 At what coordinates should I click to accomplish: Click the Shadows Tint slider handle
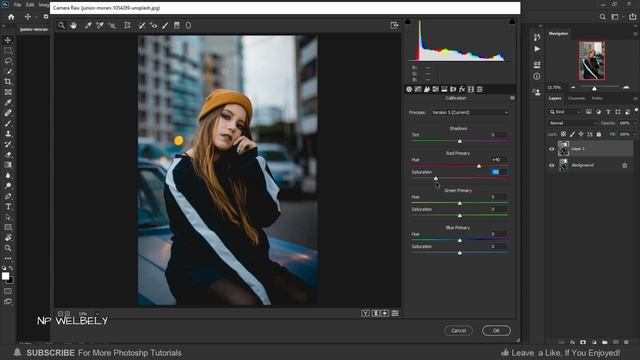point(460,141)
